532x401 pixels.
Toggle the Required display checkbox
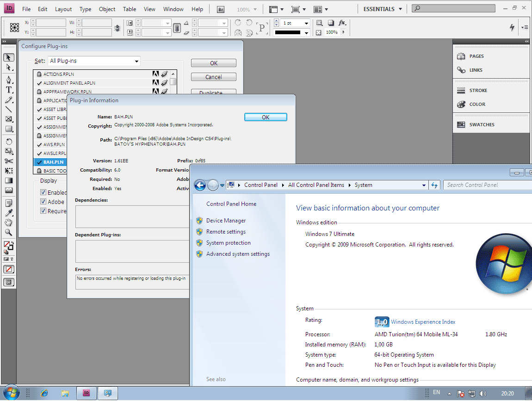[x=43, y=211]
